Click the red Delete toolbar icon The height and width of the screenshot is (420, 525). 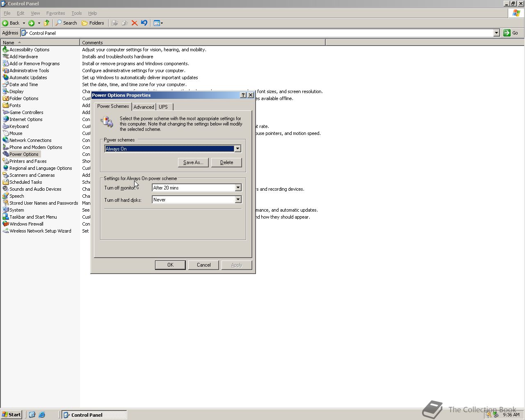(x=134, y=23)
